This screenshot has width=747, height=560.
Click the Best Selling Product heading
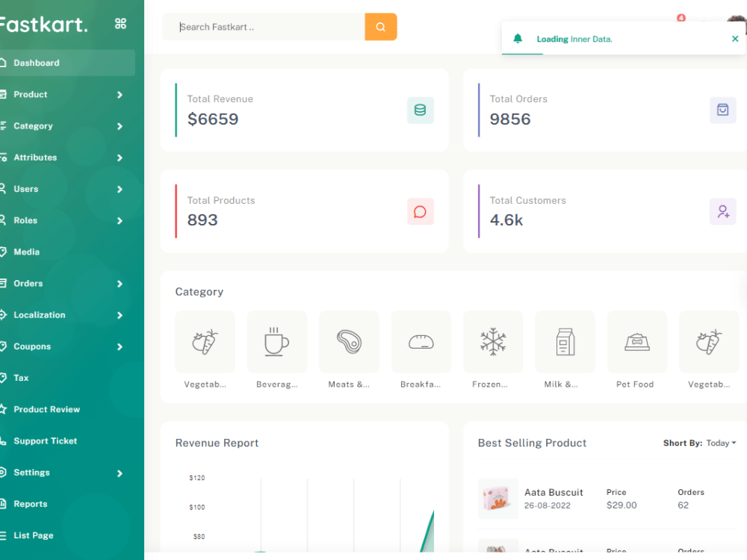tap(532, 443)
